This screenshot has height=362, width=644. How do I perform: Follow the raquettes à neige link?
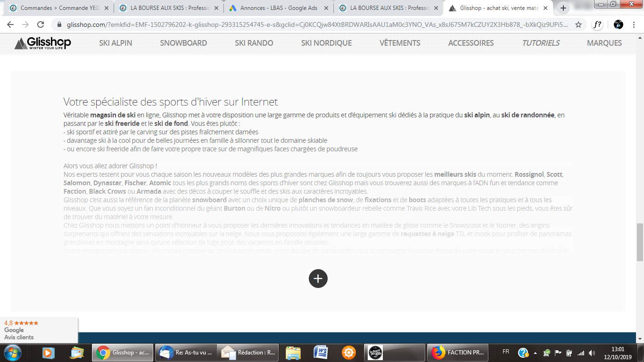click(x=427, y=234)
